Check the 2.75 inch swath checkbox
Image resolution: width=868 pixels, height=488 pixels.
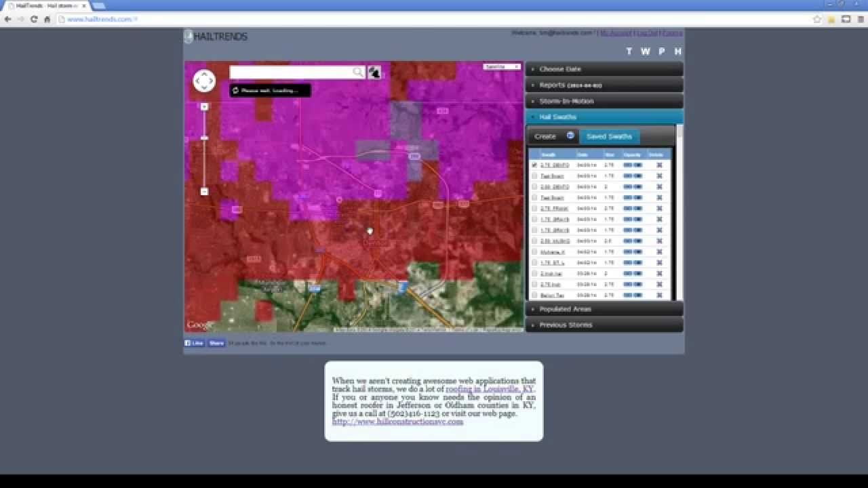click(x=534, y=285)
